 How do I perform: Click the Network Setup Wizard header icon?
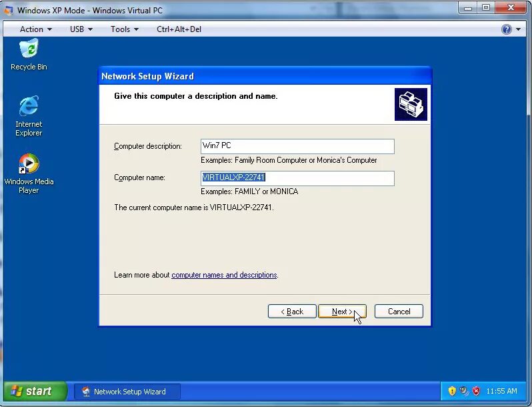[x=411, y=104]
